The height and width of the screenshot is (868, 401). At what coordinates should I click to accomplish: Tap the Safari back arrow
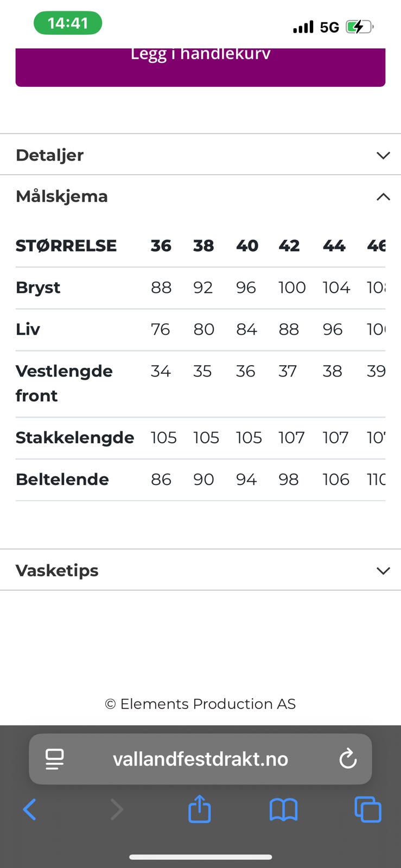(30, 809)
